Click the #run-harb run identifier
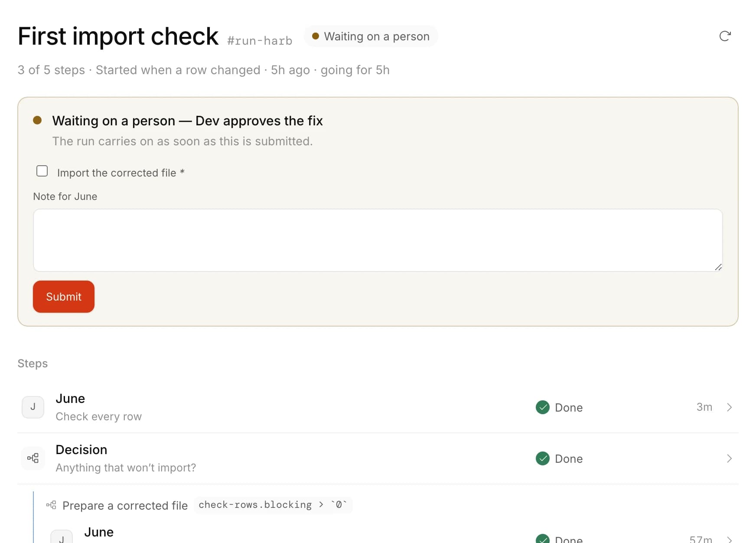The width and height of the screenshot is (756, 543). 260,41
